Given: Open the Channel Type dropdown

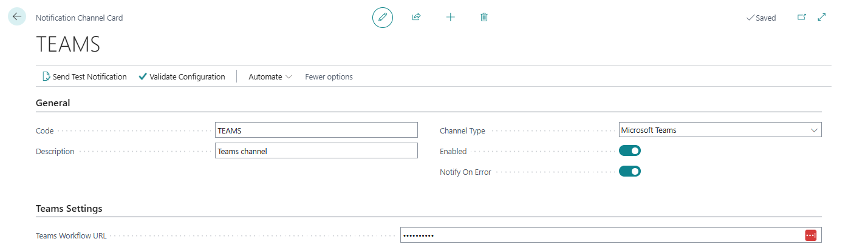Looking at the screenshot, I should 720,130.
